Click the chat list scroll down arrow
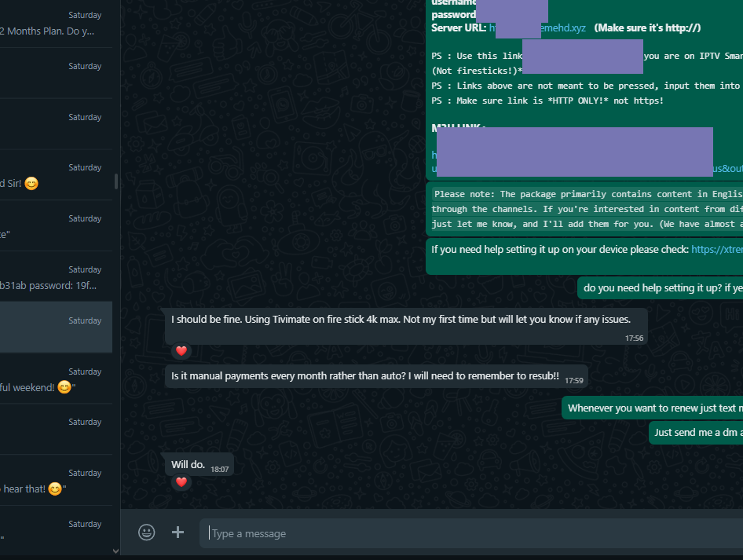This screenshot has height=560, width=743. (116, 551)
